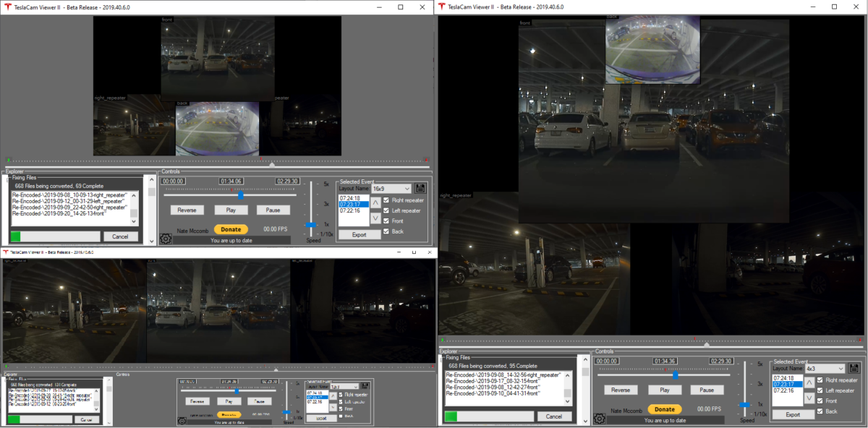Image resolution: width=868 pixels, height=428 pixels.
Task: Click down arrow beside events in 16x9 window
Action: pyautogui.click(x=375, y=218)
